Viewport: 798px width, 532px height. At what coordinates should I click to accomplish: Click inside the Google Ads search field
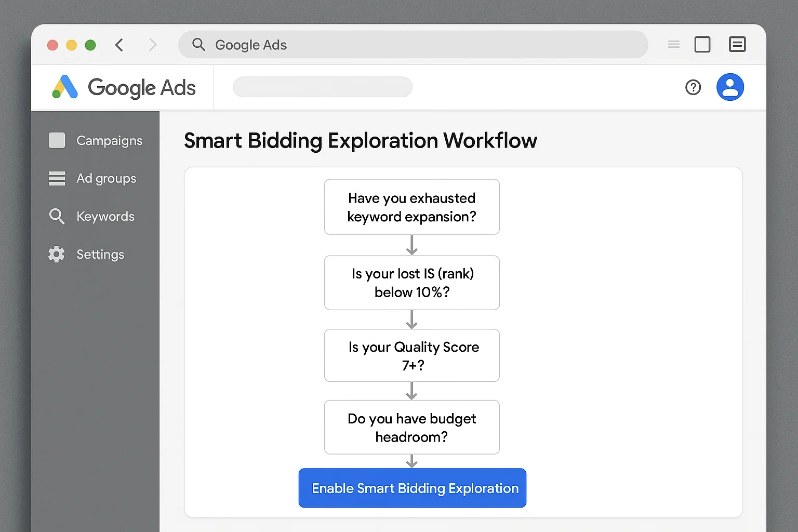[323, 87]
